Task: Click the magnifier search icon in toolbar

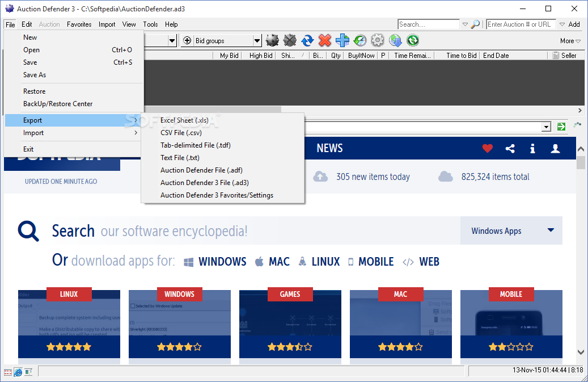Action: coord(475,24)
